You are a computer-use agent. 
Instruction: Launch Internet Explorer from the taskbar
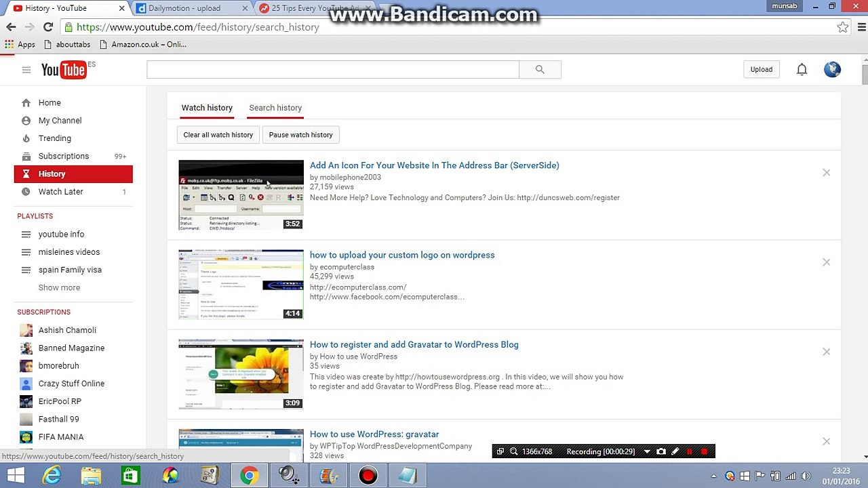[52, 476]
